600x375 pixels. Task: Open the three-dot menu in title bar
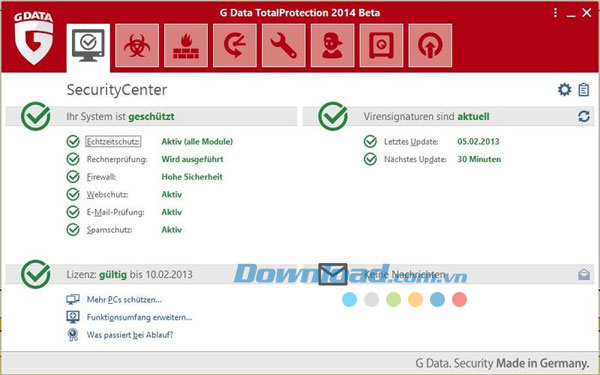pos(555,13)
